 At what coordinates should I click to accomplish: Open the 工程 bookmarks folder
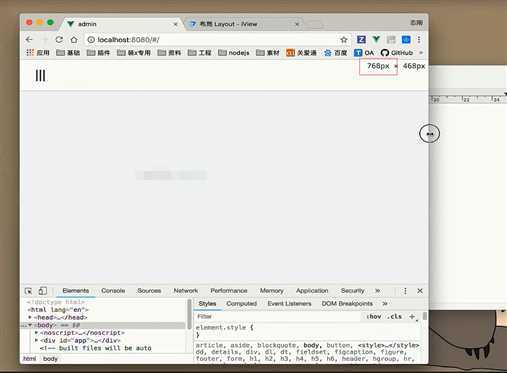click(199, 53)
